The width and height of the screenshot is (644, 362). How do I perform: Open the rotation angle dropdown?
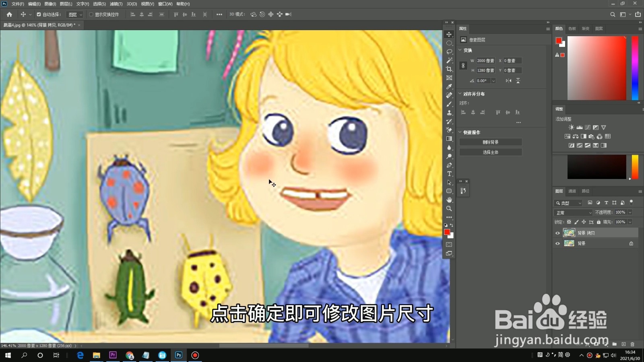pyautogui.click(x=493, y=81)
